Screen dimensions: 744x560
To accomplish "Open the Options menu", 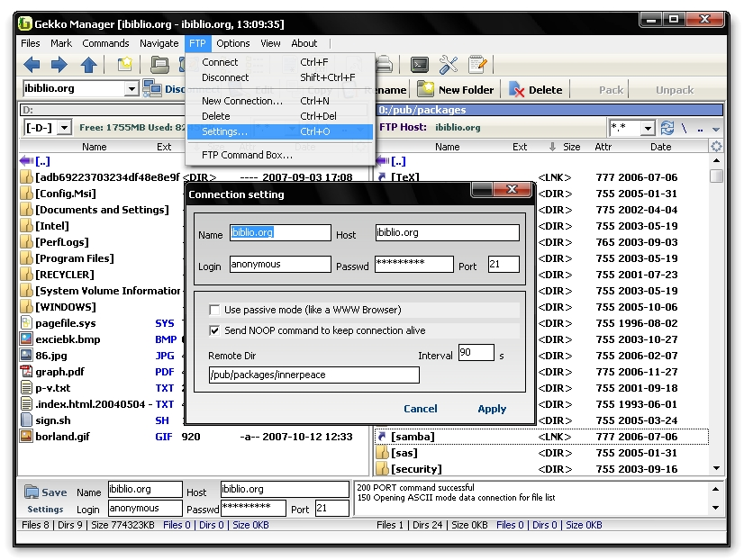I will click(233, 43).
